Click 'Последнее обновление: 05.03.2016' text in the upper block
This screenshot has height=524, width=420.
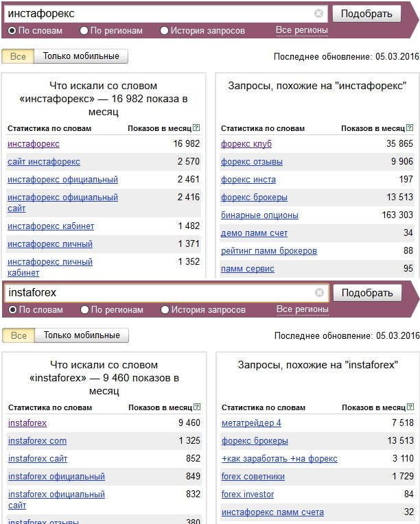tap(347, 56)
